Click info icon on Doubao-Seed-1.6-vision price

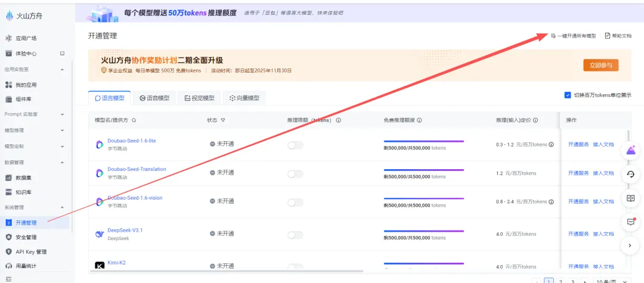(x=551, y=201)
